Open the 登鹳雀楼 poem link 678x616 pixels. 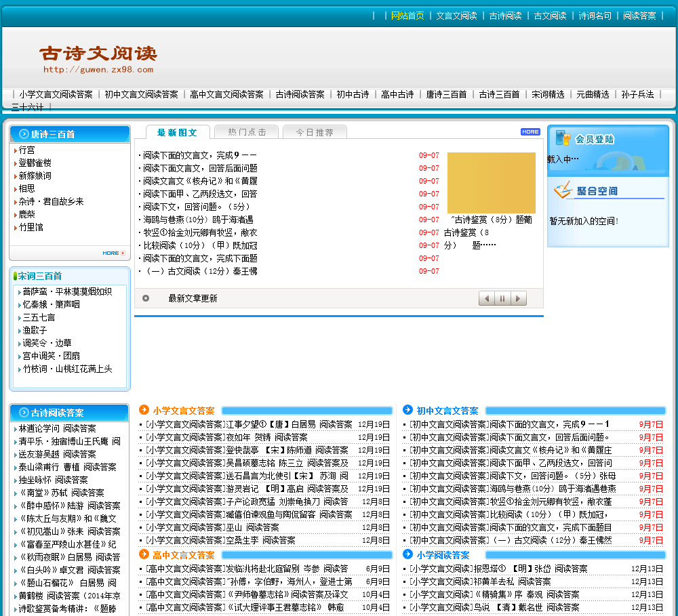(x=35, y=163)
